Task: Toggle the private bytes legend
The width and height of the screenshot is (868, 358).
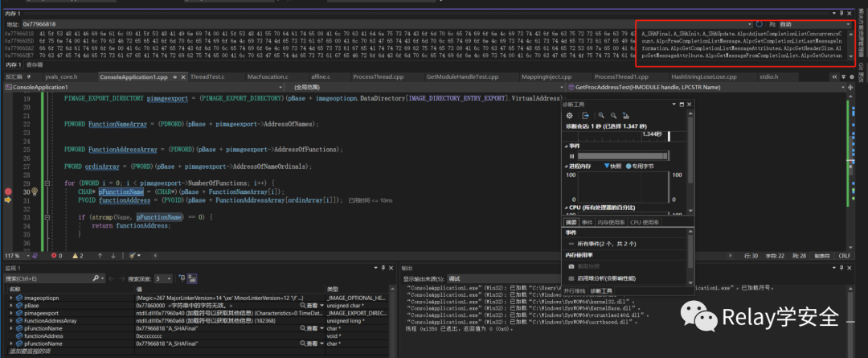Action: click(640, 166)
